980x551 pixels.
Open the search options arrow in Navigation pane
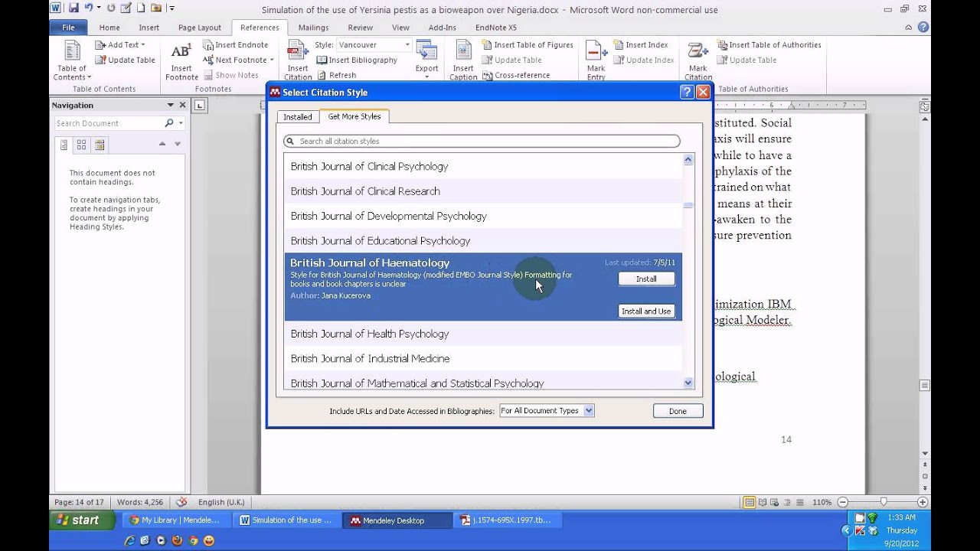click(x=181, y=123)
